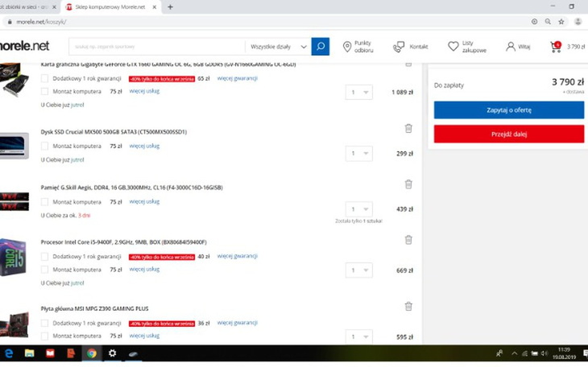Open quantity dropdown for Crucial SSD
The image size is (588, 367).
359,154
